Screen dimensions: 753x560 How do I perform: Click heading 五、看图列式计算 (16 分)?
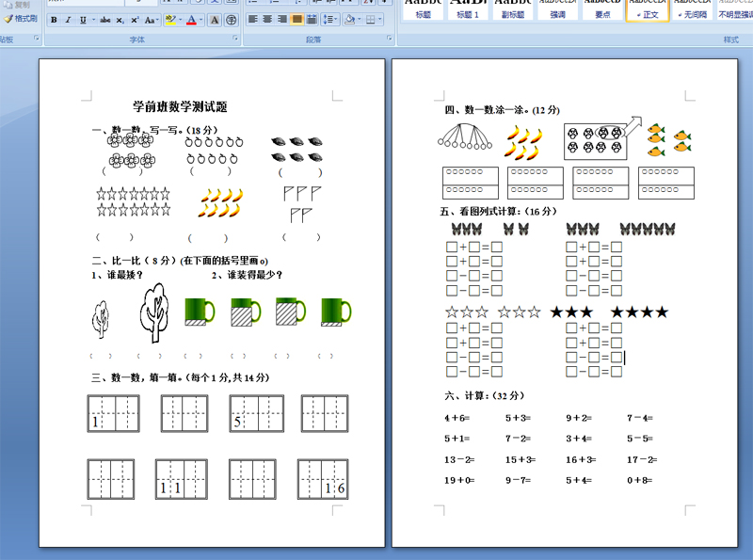tap(498, 212)
